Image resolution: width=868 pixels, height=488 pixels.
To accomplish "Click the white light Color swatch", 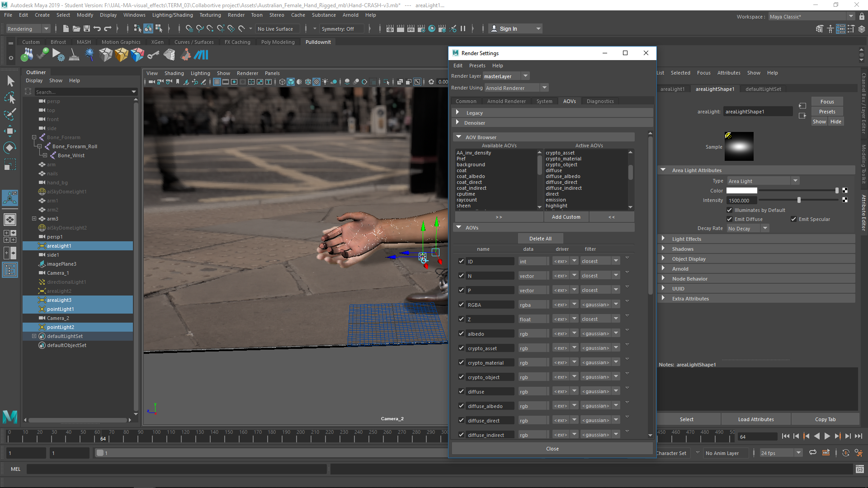I will pyautogui.click(x=741, y=191).
